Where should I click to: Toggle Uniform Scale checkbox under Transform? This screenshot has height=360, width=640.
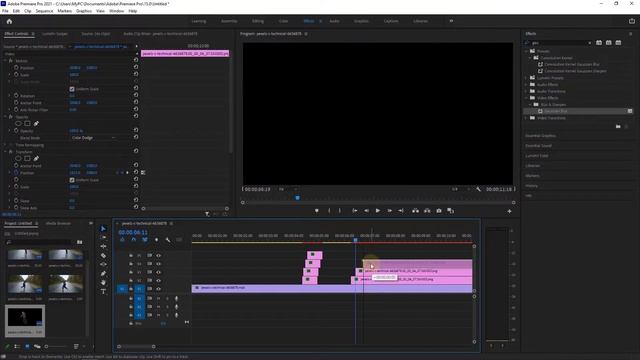(x=72, y=180)
